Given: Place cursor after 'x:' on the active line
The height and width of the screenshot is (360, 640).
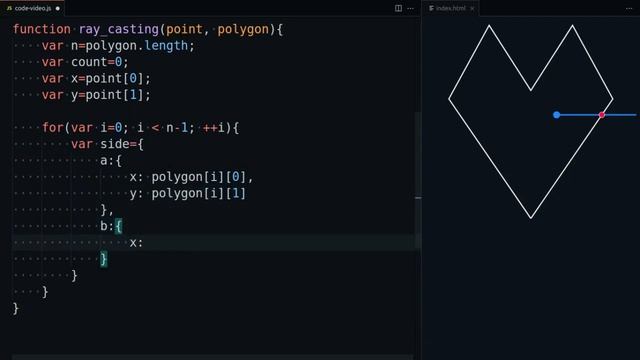Looking at the screenshot, I should (x=144, y=242).
